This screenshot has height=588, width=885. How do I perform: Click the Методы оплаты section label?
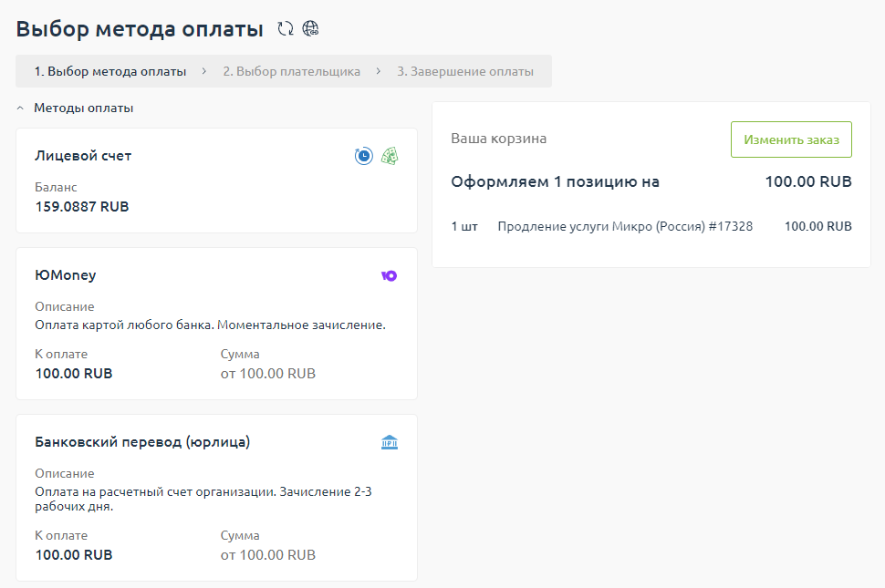coord(84,108)
